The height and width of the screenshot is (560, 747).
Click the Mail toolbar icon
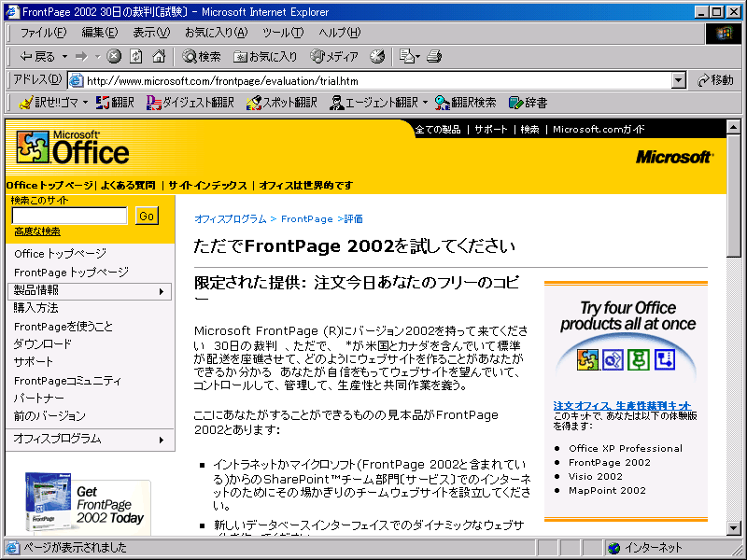coord(409,57)
